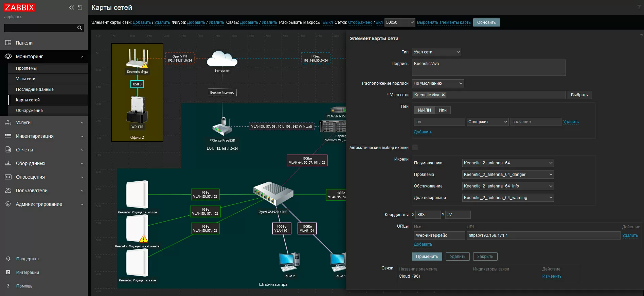Click the Zabbix logo

[19, 7]
